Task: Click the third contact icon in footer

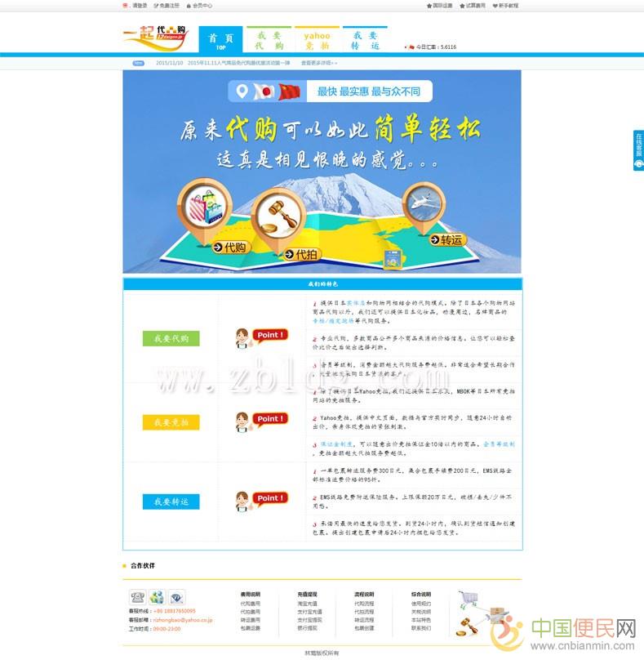Action: pos(177,597)
